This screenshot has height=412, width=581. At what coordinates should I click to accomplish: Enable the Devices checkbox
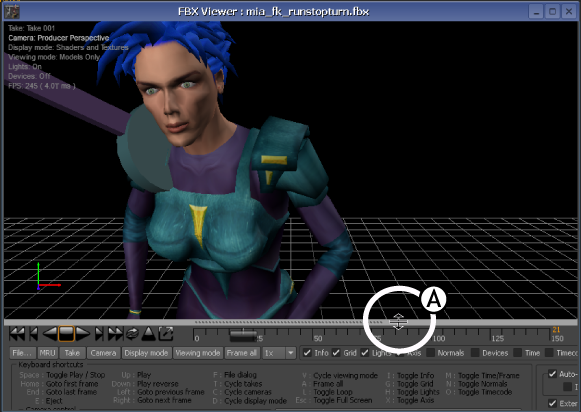(x=475, y=353)
